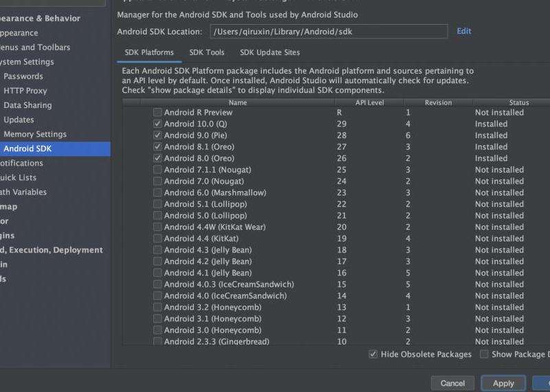Uncheck Android 8.0 (Oreo) checkbox
The width and height of the screenshot is (550, 392).
(157, 158)
